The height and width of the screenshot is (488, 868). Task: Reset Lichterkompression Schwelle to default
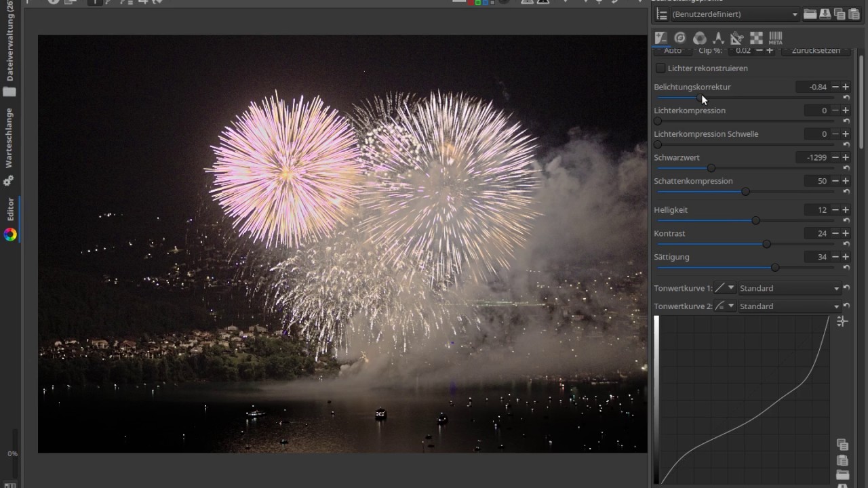pos(846,144)
